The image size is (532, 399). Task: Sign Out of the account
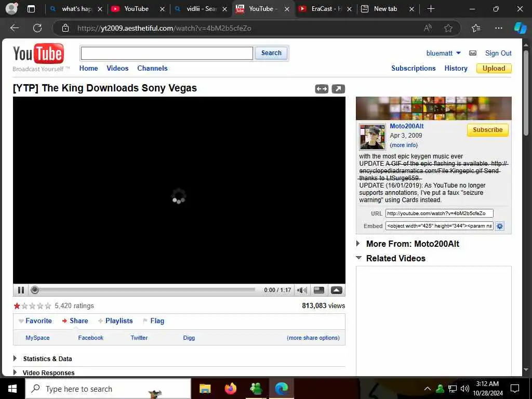498,53
